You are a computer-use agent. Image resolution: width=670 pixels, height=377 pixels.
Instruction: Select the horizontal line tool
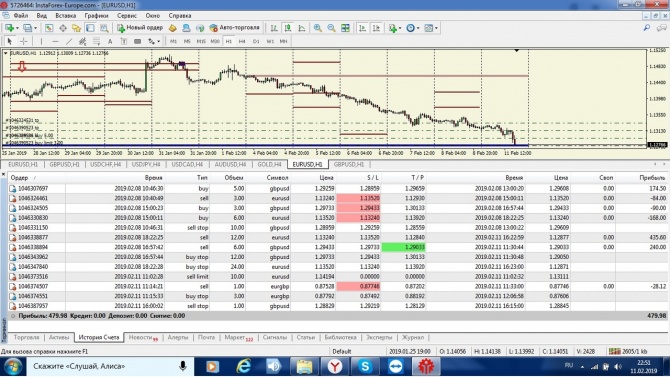[55, 41]
